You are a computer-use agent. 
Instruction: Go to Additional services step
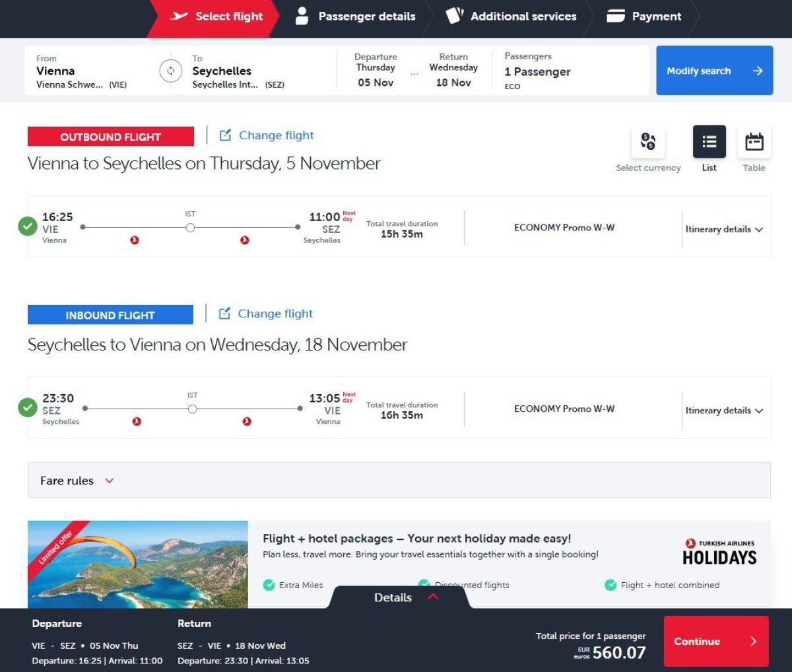511,17
